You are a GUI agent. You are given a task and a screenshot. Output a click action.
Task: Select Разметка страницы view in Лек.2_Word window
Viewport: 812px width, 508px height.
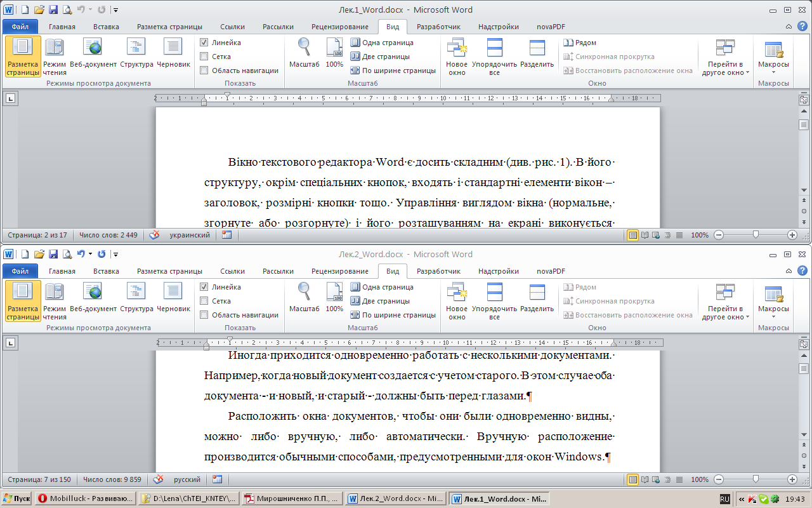pyautogui.click(x=23, y=301)
